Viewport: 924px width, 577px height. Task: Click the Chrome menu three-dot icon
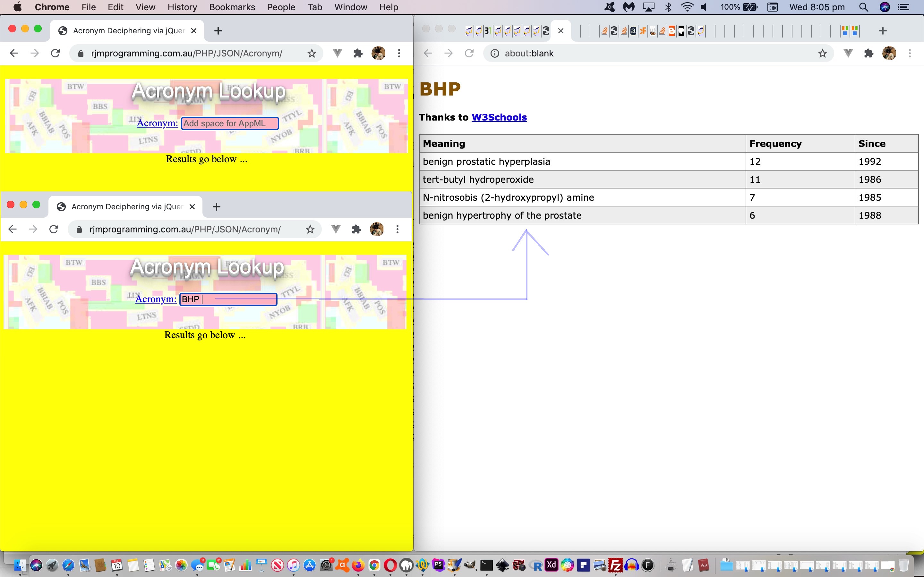pyautogui.click(x=398, y=53)
